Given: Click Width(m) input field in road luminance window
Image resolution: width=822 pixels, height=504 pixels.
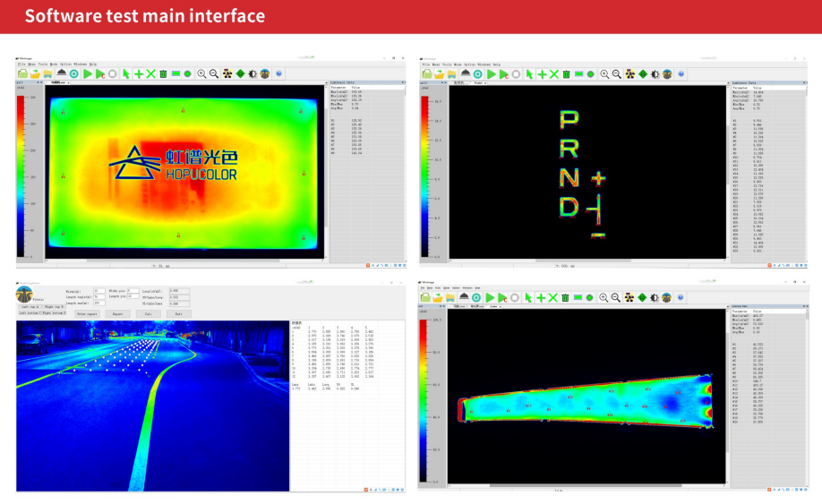Looking at the screenshot, I should [x=99, y=291].
